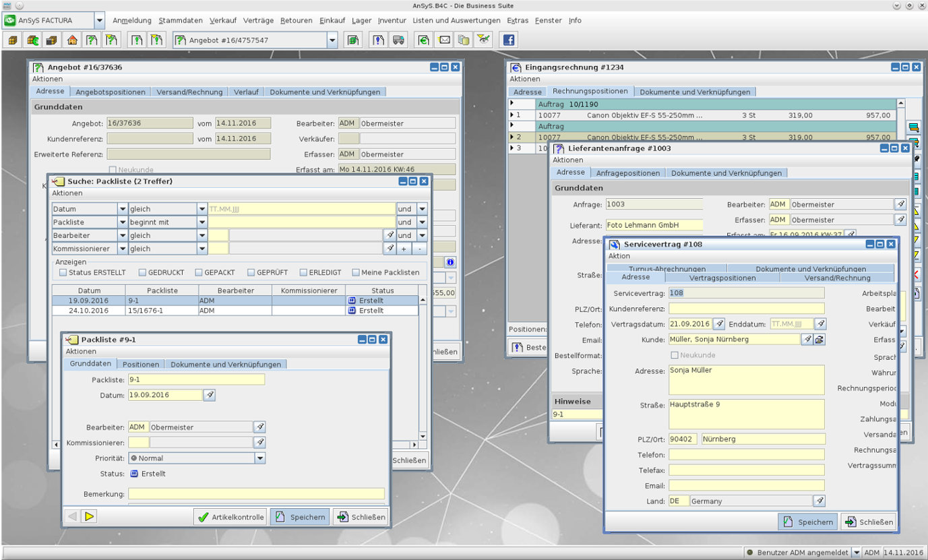This screenshot has width=928, height=560.
Task: Switch to the Vertragspositionen tab
Action: (722, 278)
